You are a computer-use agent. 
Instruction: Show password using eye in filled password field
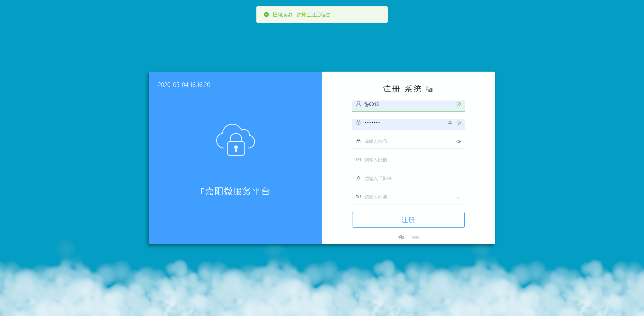pos(450,123)
